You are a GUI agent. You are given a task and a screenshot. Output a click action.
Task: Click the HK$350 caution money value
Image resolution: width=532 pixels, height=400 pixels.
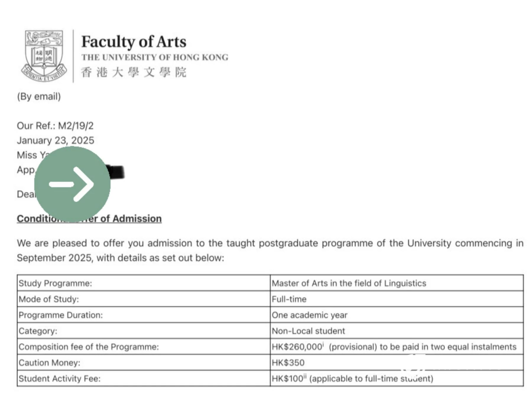tap(288, 363)
